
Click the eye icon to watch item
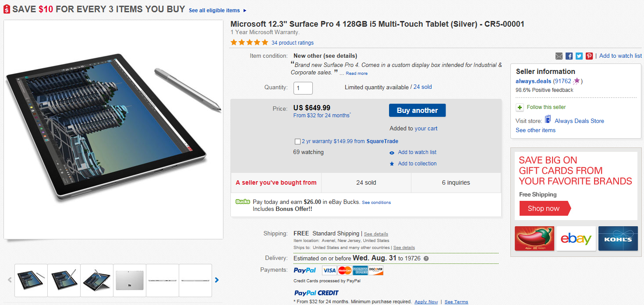(392, 153)
